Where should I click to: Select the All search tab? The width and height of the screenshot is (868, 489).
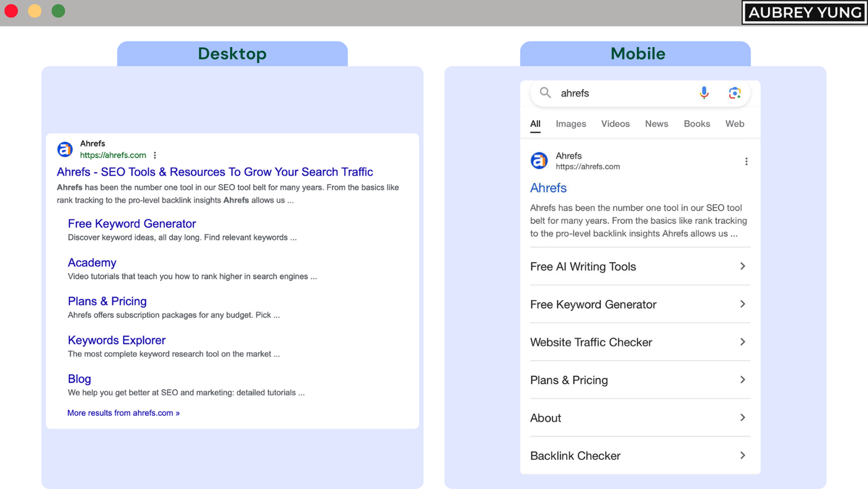534,123
